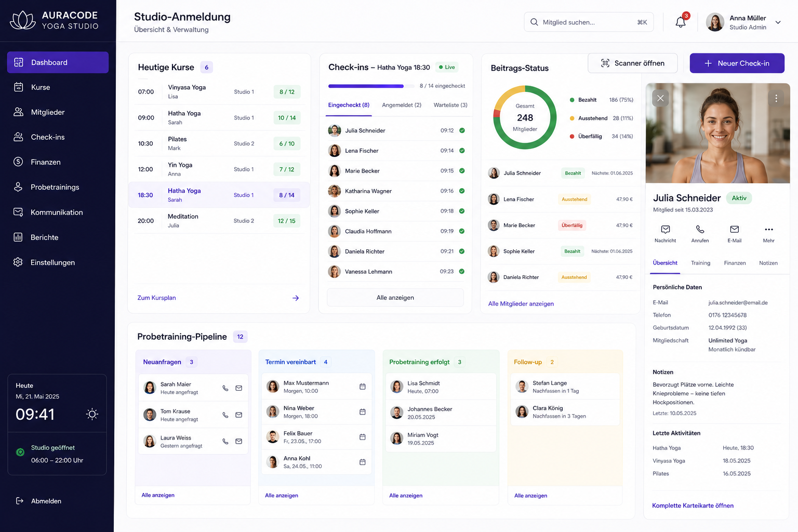Image resolution: width=798 pixels, height=532 pixels.
Task: Select the 18:30 Hatha Yoga course row
Action: (219, 195)
